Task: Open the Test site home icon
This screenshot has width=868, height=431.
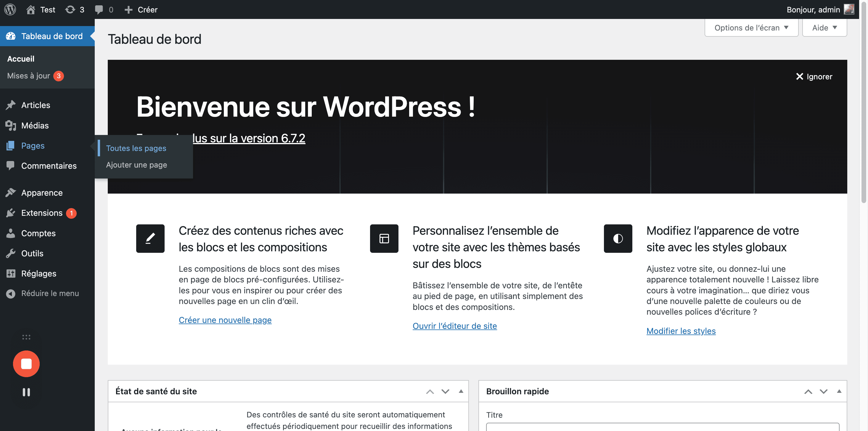Action: [31, 9]
